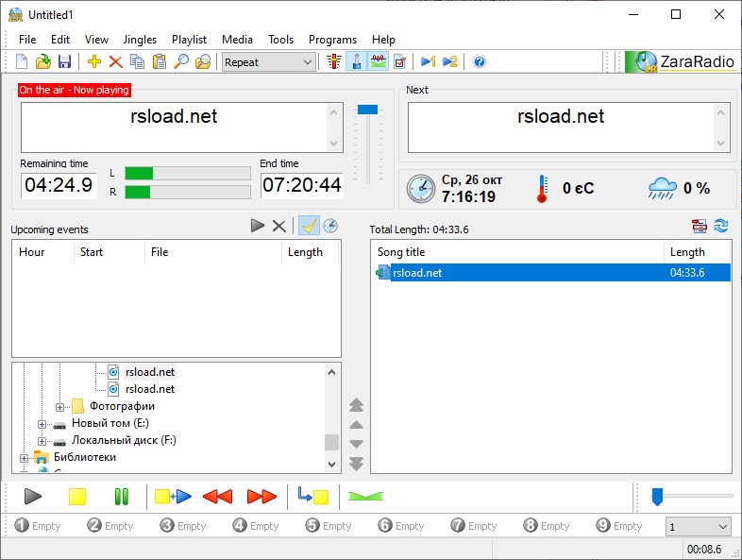Delete upcoming event with the X icon
Viewport: 742px width, 560px height.
(x=279, y=227)
